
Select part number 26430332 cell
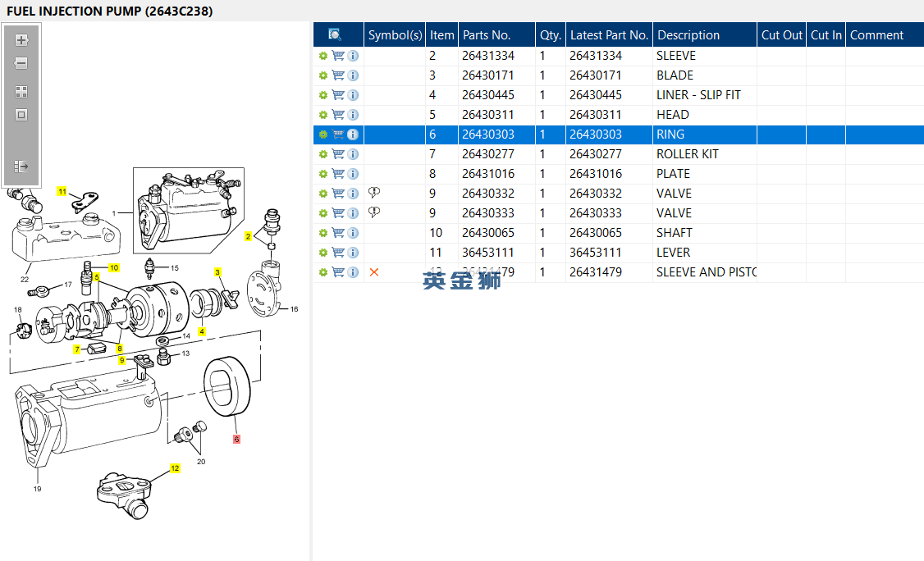click(496, 194)
